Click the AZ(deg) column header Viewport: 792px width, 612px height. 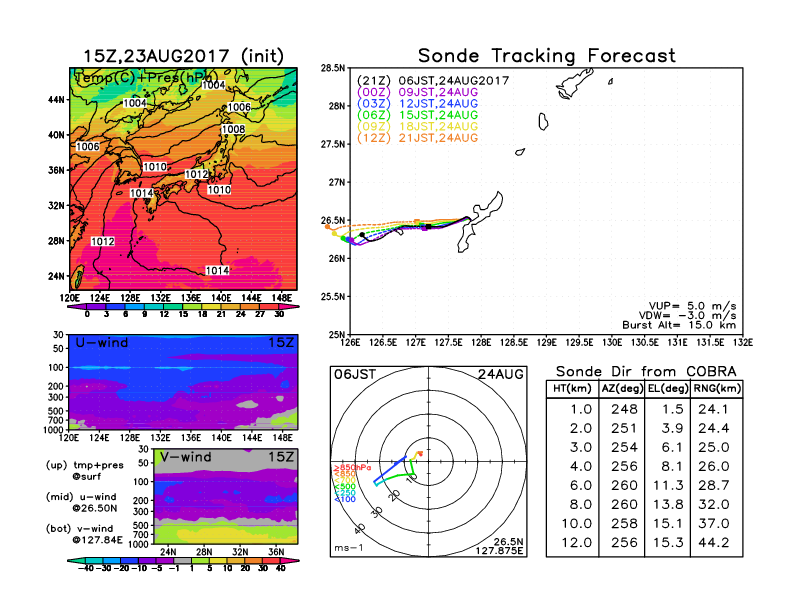622,388
